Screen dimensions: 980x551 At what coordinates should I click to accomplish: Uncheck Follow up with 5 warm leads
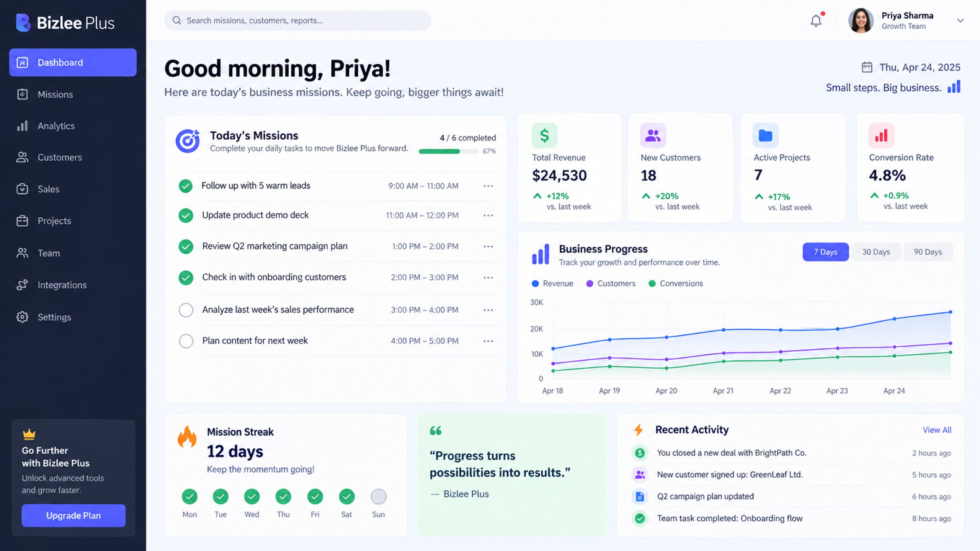pyautogui.click(x=186, y=186)
